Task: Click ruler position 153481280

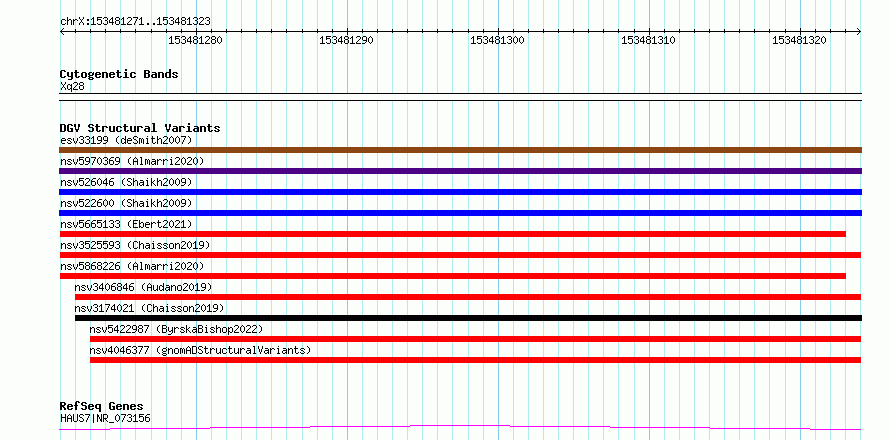Action: 195,40
